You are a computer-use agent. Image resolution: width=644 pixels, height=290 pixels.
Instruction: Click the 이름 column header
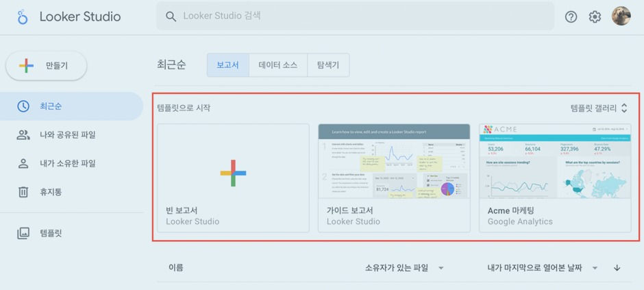pyautogui.click(x=176, y=268)
